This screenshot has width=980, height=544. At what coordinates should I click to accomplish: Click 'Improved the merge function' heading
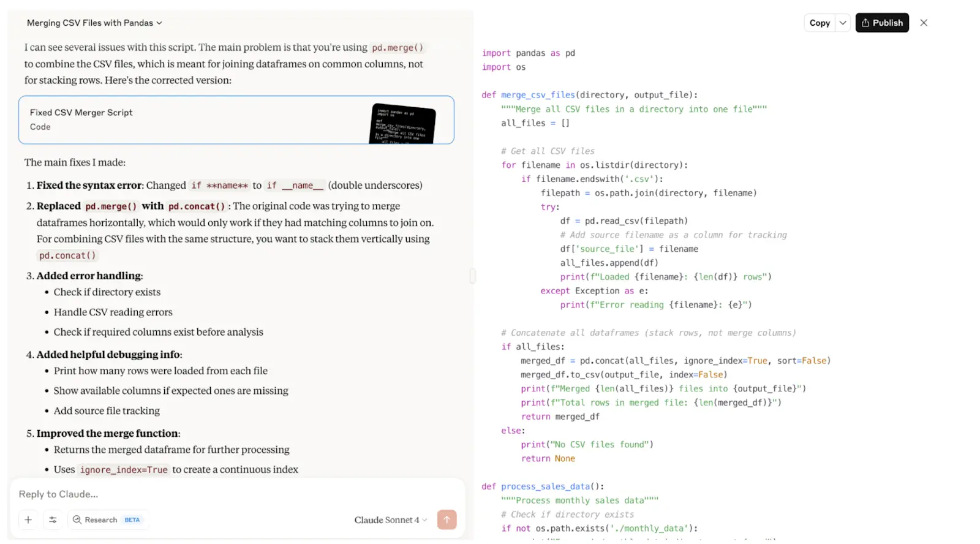click(108, 433)
